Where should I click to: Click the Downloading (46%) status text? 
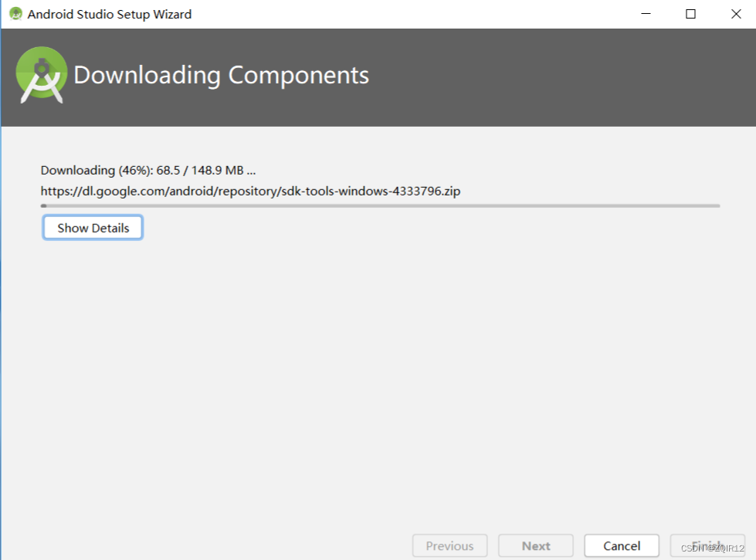(148, 170)
